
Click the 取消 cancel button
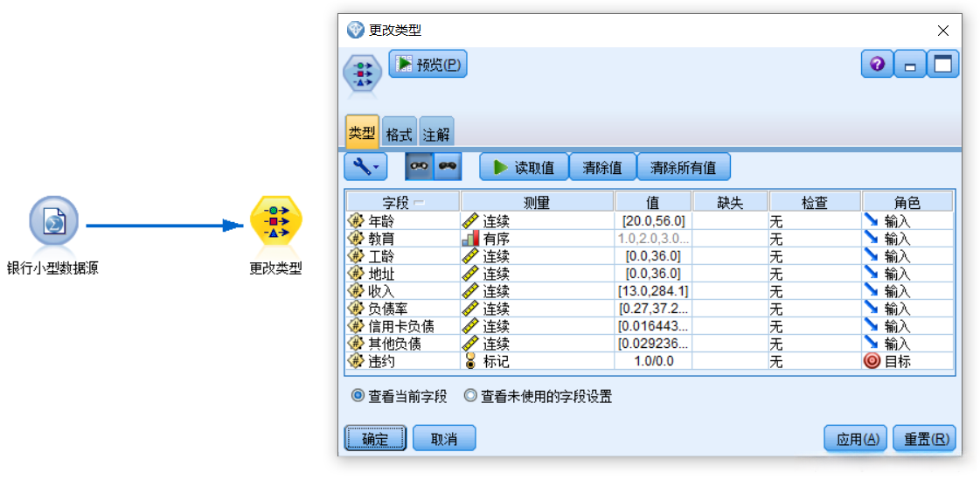pyautogui.click(x=444, y=438)
